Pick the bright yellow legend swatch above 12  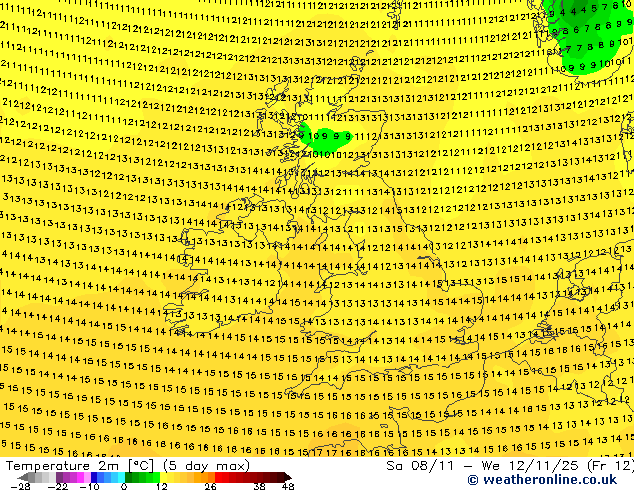point(163,477)
